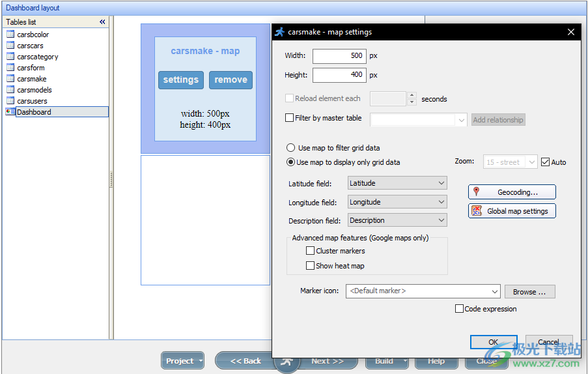Image resolution: width=588 pixels, height=374 pixels.
Task: Click the Dashboard item icon in tables list
Action: click(10, 112)
